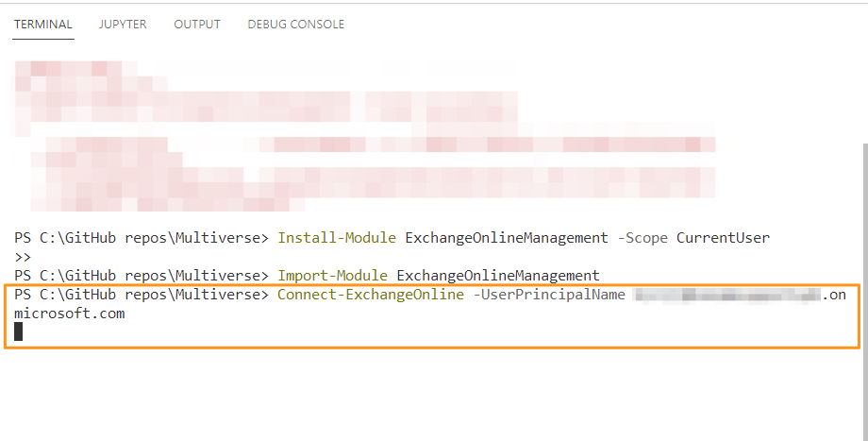Switch to the DEBUG CONSOLE tab
868x441 pixels.
tap(295, 25)
